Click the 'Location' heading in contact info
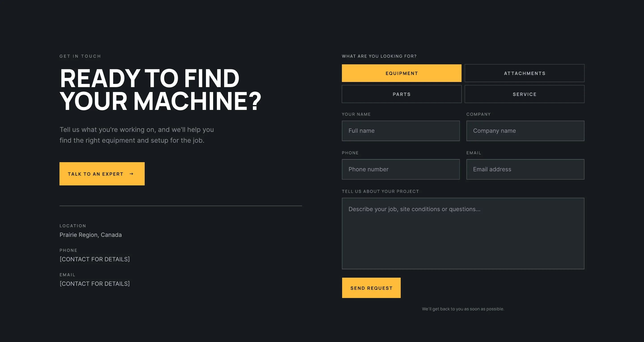The width and height of the screenshot is (644, 342). [x=73, y=226]
